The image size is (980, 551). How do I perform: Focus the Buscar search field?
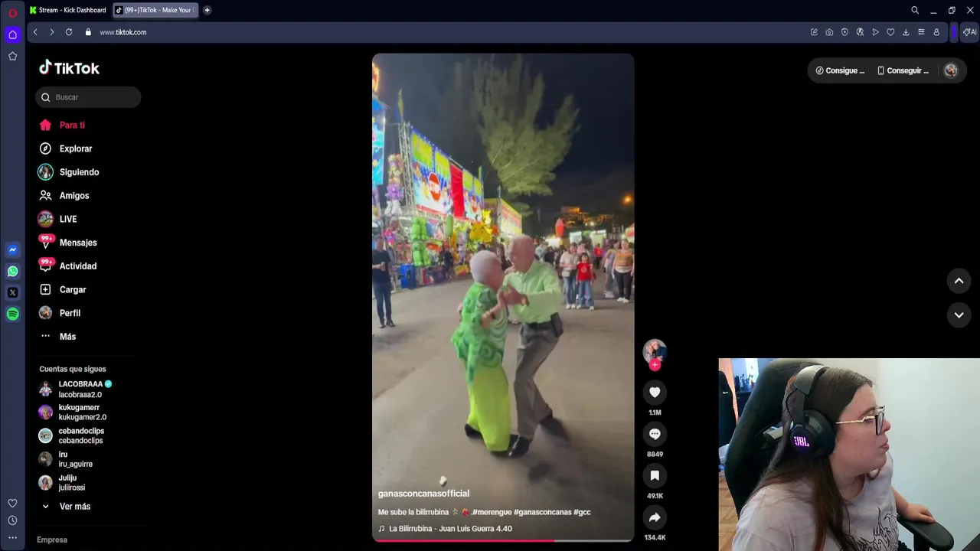click(88, 97)
